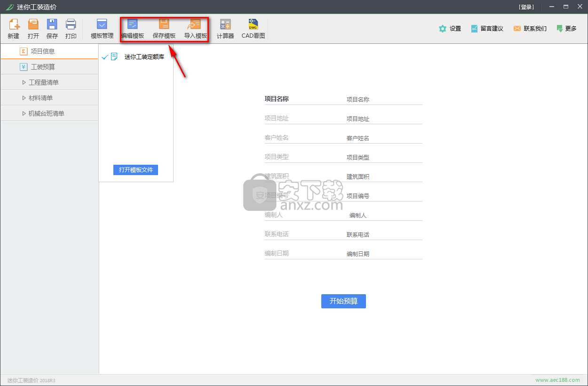Expand the 工程量清单 section
The width and height of the screenshot is (588, 386).
coord(49,82)
